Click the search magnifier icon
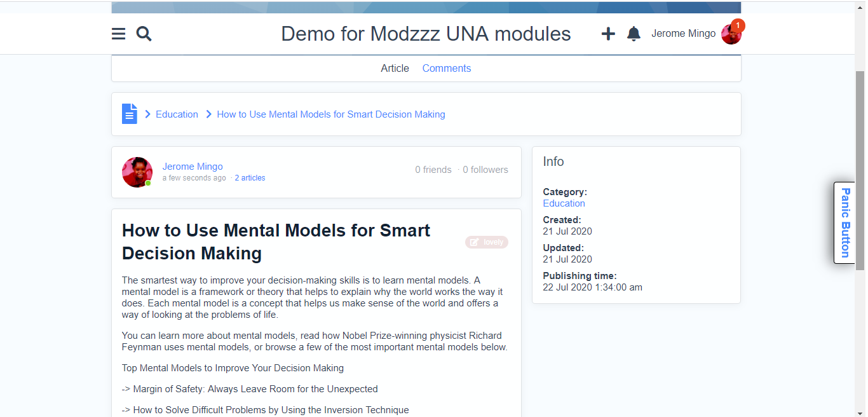The width and height of the screenshot is (868, 417). 144,34
